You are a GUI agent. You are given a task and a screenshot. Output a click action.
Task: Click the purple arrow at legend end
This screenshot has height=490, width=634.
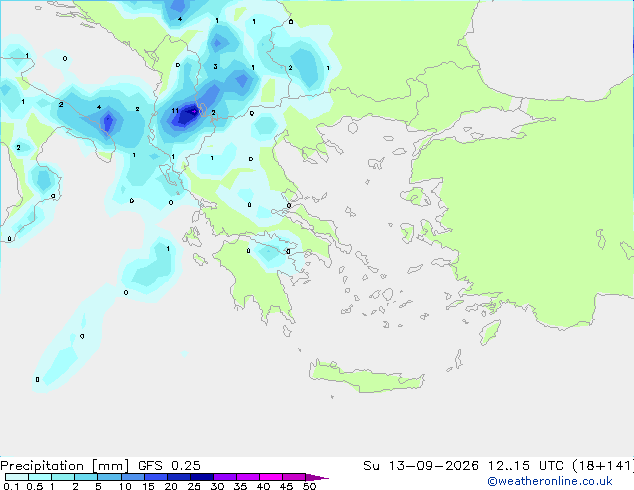click(317, 477)
